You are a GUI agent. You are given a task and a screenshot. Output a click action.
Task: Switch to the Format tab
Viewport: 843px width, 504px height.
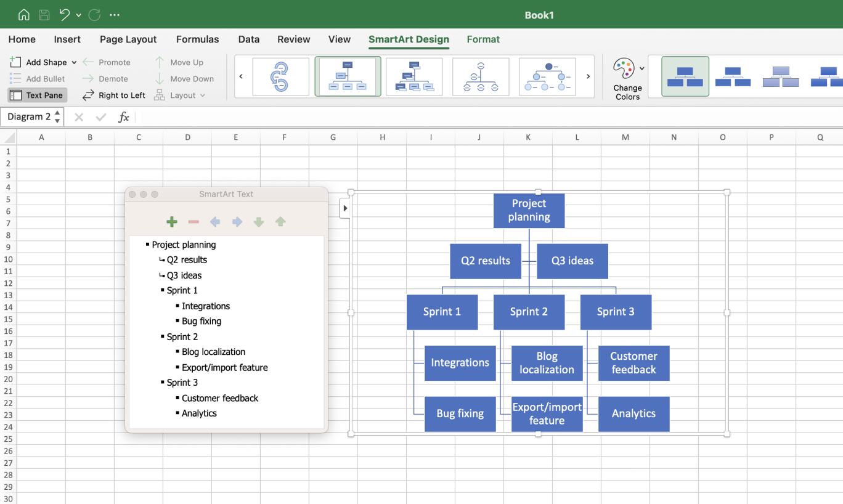(x=483, y=39)
